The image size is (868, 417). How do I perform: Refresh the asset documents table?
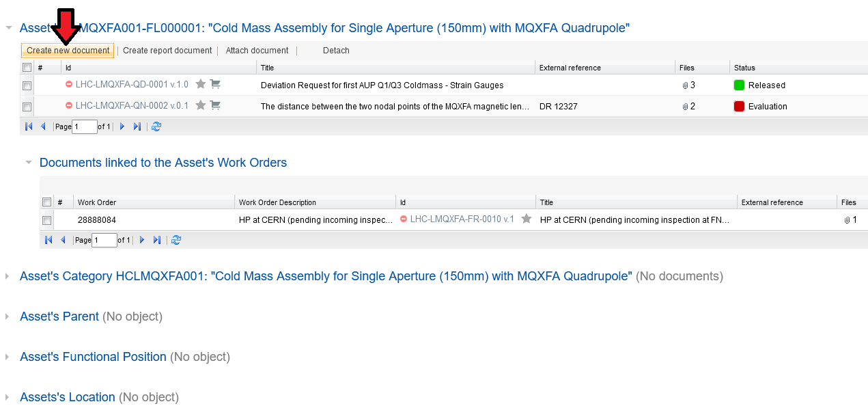[x=156, y=126]
